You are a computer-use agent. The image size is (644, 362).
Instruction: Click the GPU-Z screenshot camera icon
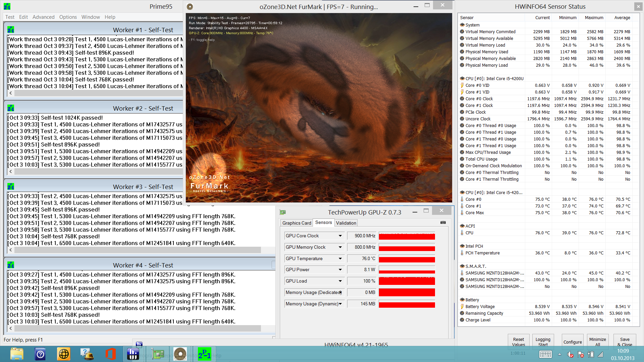(x=443, y=223)
